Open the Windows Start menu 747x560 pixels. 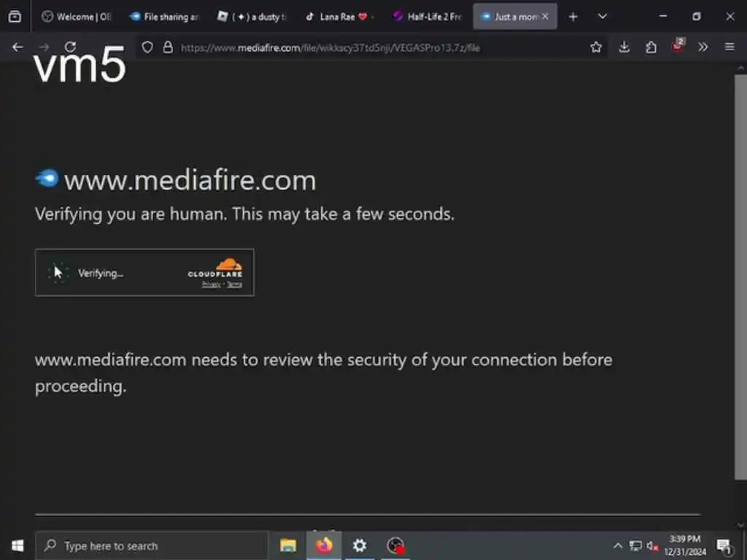click(x=18, y=545)
